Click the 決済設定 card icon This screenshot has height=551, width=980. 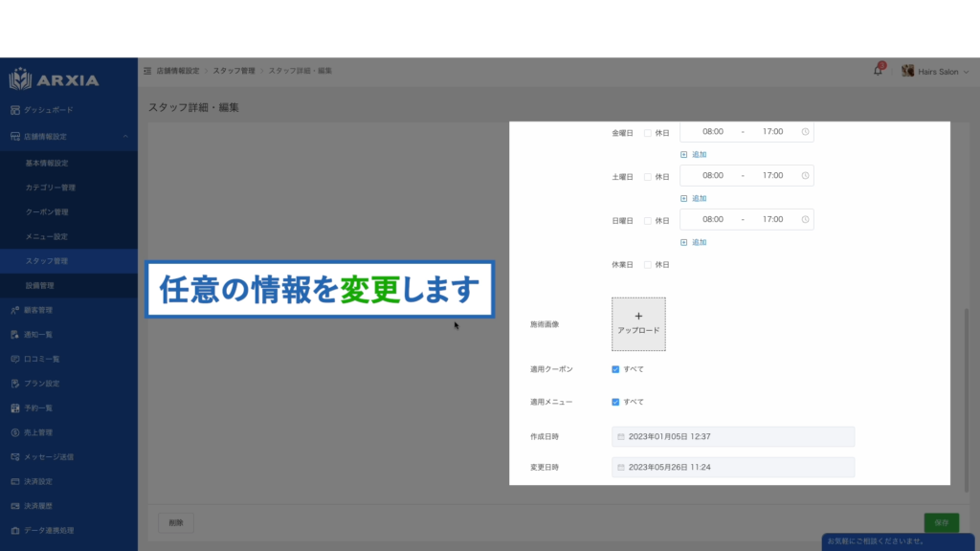tap(15, 482)
